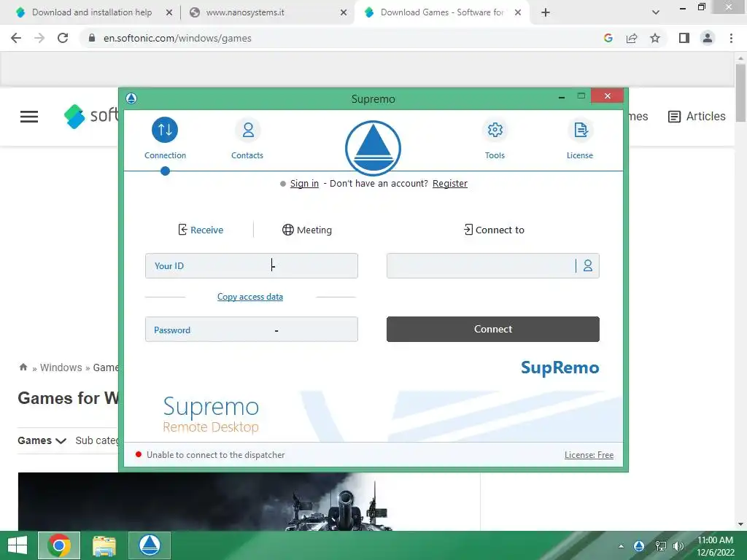Close the Download and installation help tab
This screenshot has width=747, height=560.
(x=169, y=13)
